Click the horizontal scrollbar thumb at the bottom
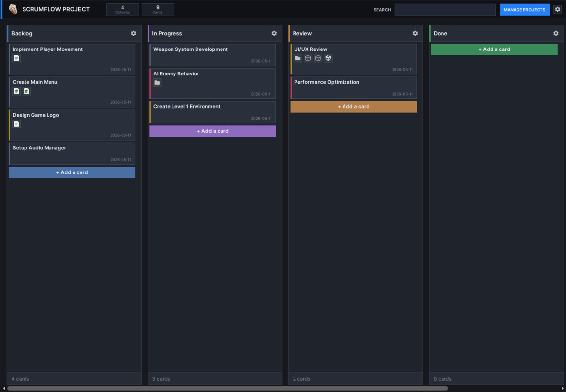 coord(228,389)
